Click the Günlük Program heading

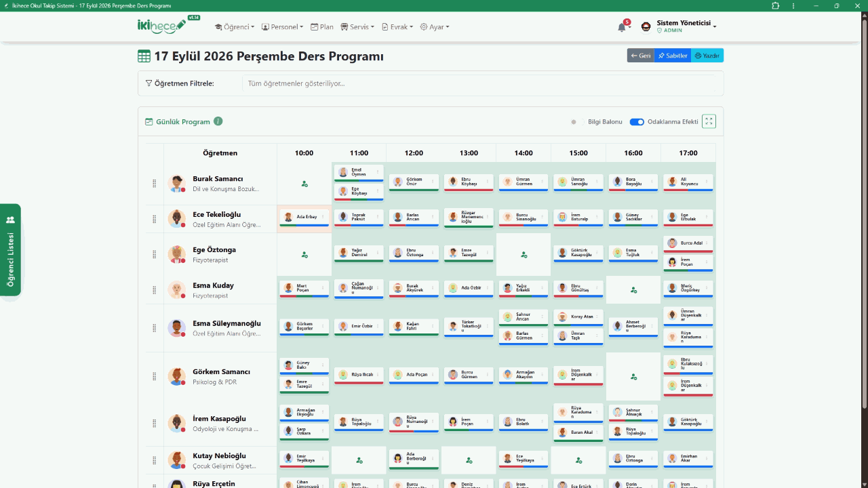(x=183, y=122)
